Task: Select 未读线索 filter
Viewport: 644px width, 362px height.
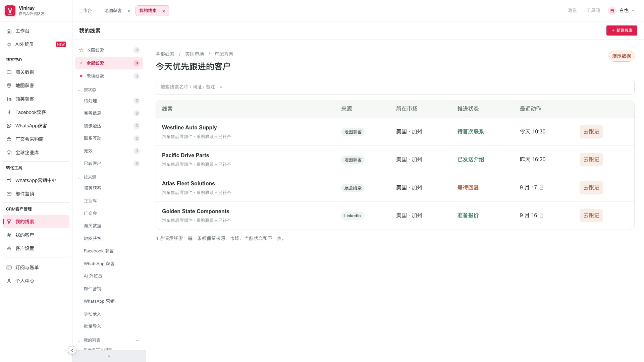Action: pos(109,76)
